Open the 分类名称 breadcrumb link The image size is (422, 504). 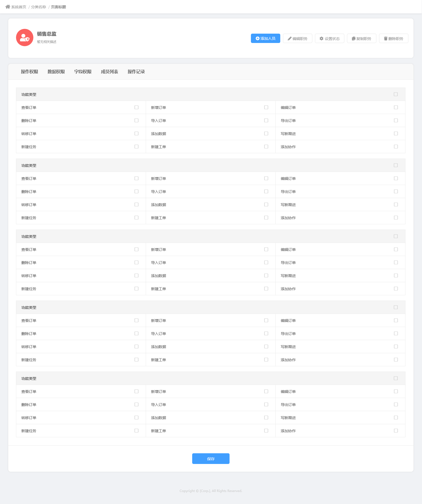coord(38,7)
